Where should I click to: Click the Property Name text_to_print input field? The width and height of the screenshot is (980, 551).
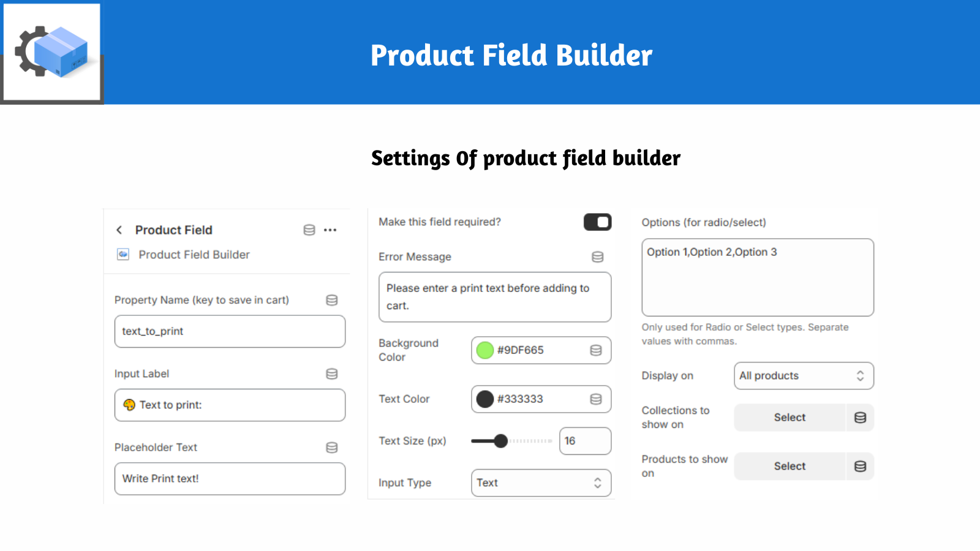pos(230,331)
